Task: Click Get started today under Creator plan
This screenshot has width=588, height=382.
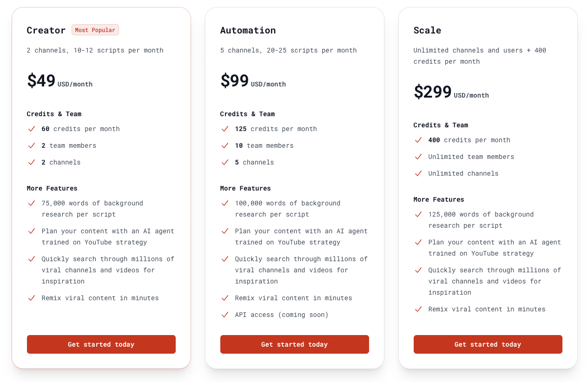Action: pos(101,344)
